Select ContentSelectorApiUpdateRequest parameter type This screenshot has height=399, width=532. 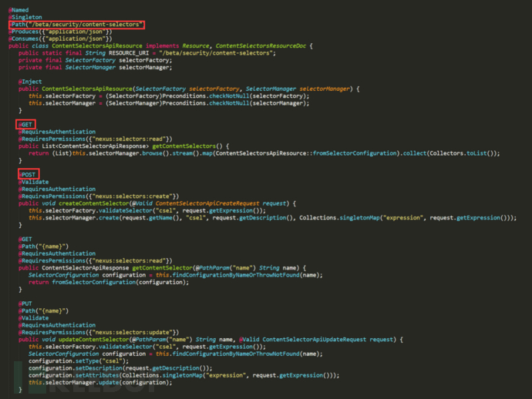pyautogui.click(x=314, y=340)
